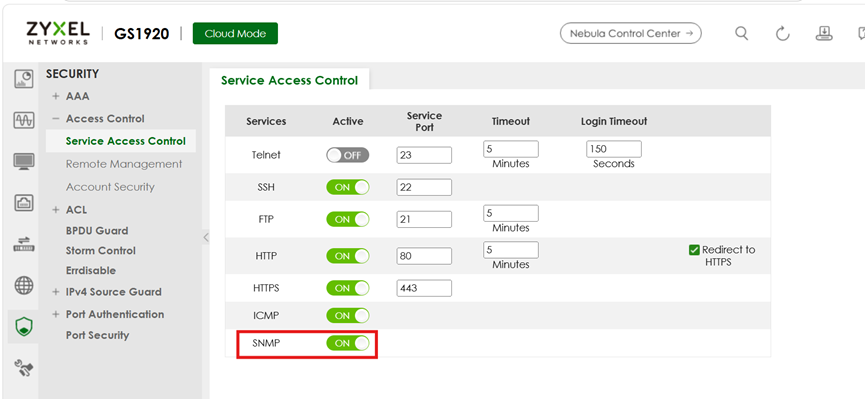The width and height of the screenshot is (865, 399).
Task: Click the Telnet service port field
Action: click(424, 155)
